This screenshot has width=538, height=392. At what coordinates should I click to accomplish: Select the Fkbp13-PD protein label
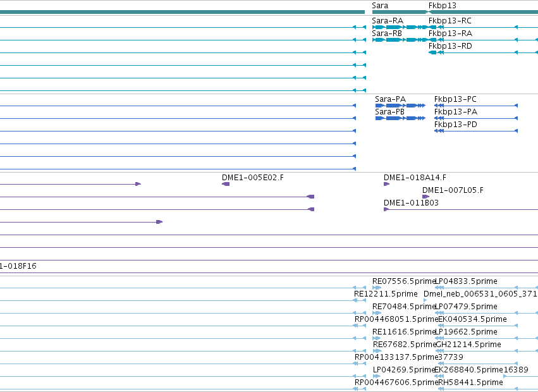pos(456,125)
